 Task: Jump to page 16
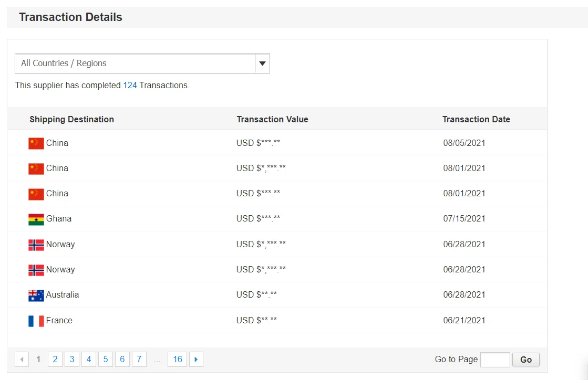click(x=178, y=360)
